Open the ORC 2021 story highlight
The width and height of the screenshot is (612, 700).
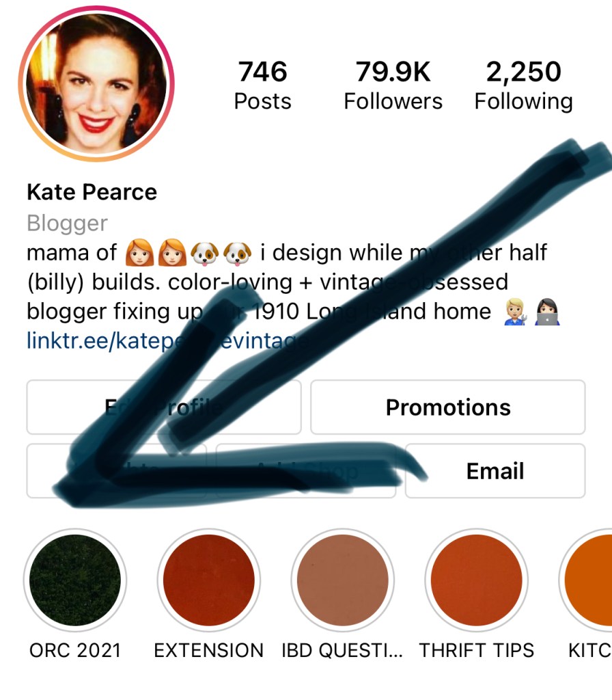75,580
